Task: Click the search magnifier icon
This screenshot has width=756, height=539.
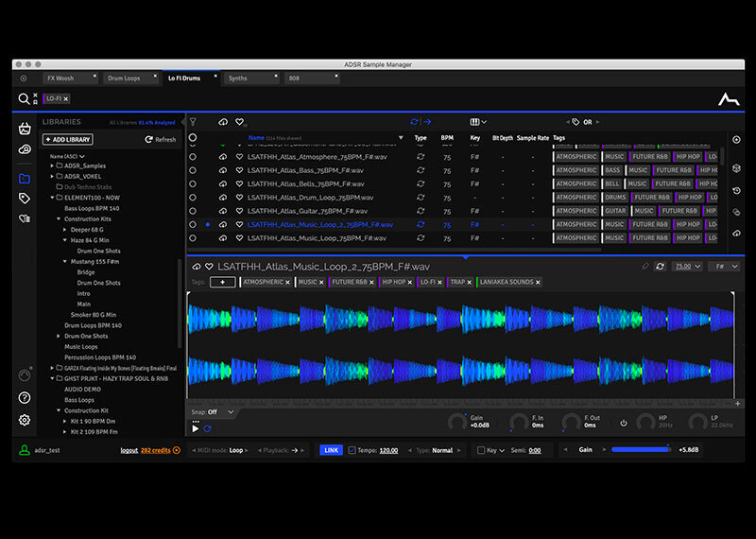Action: (x=24, y=98)
